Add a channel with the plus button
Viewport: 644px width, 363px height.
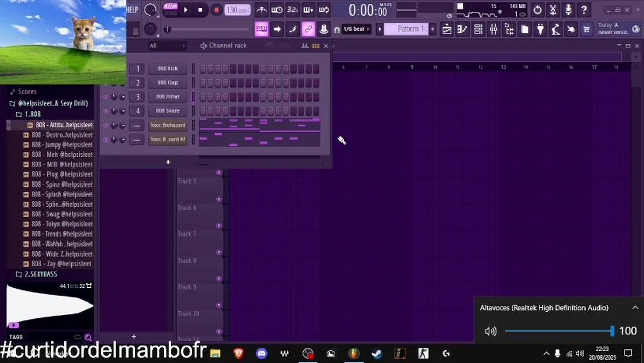(x=168, y=162)
